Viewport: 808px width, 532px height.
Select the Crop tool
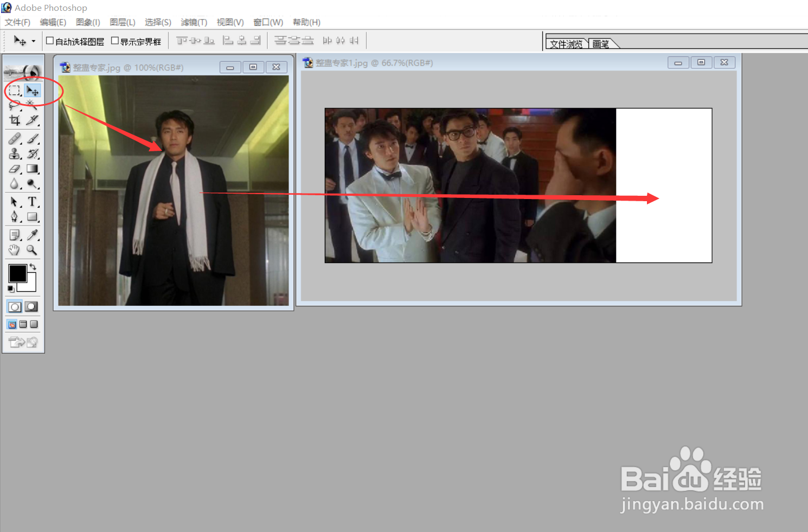15,120
